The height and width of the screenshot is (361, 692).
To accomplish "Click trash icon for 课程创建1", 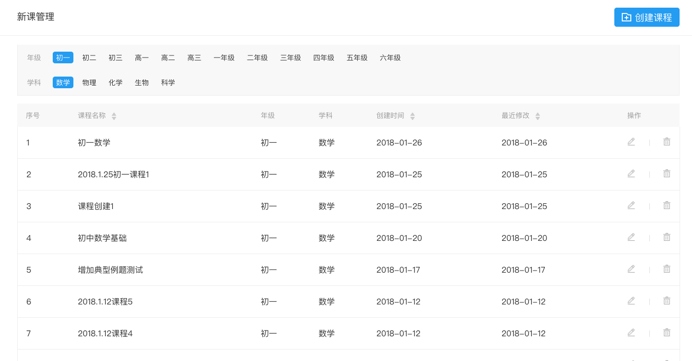I will [x=666, y=206].
